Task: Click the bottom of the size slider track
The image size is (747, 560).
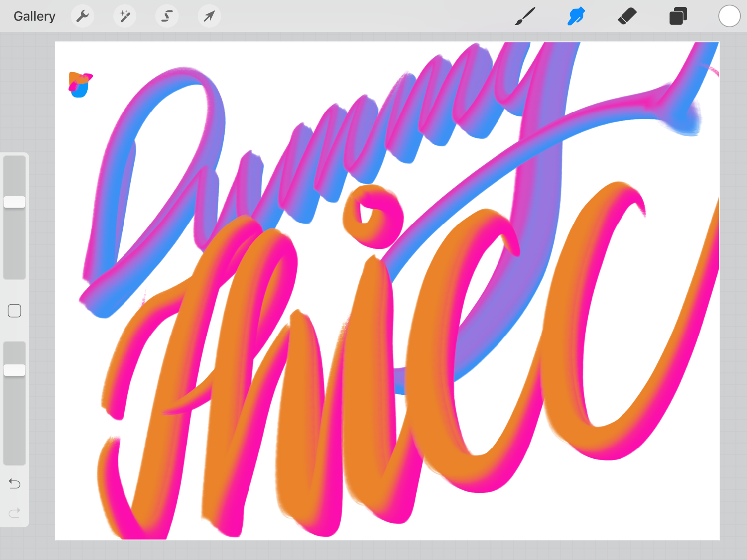Action: pyautogui.click(x=15, y=271)
